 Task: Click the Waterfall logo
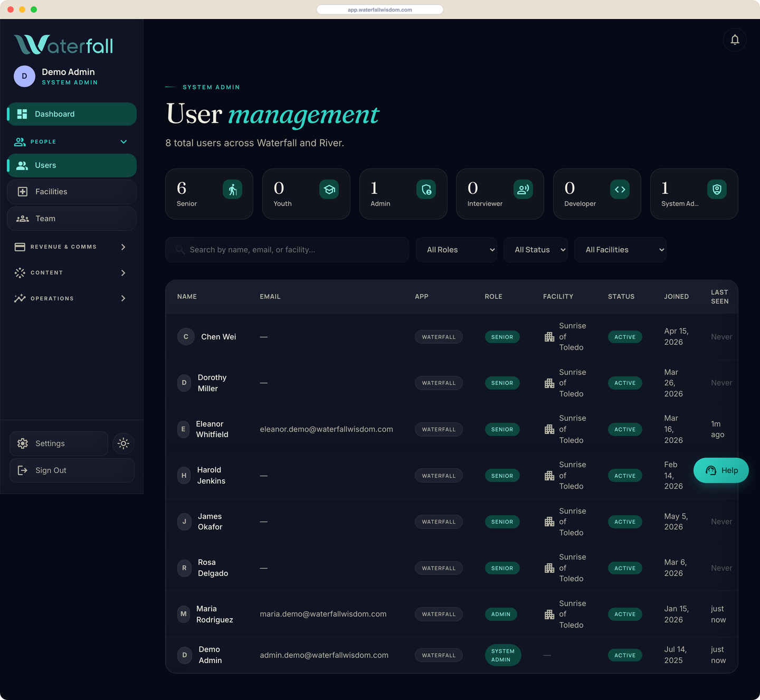(x=63, y=45)
